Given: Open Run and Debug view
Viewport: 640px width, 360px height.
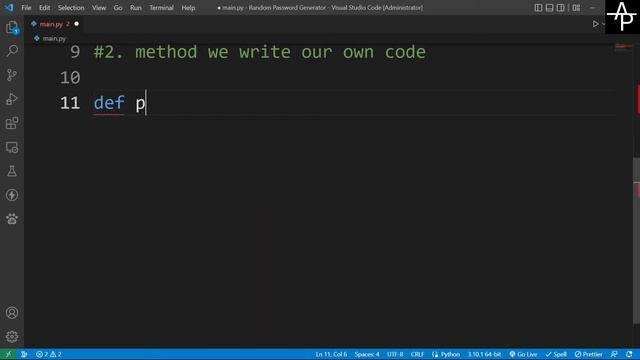Looking at the screenshot, I should [x=12, y=99].
